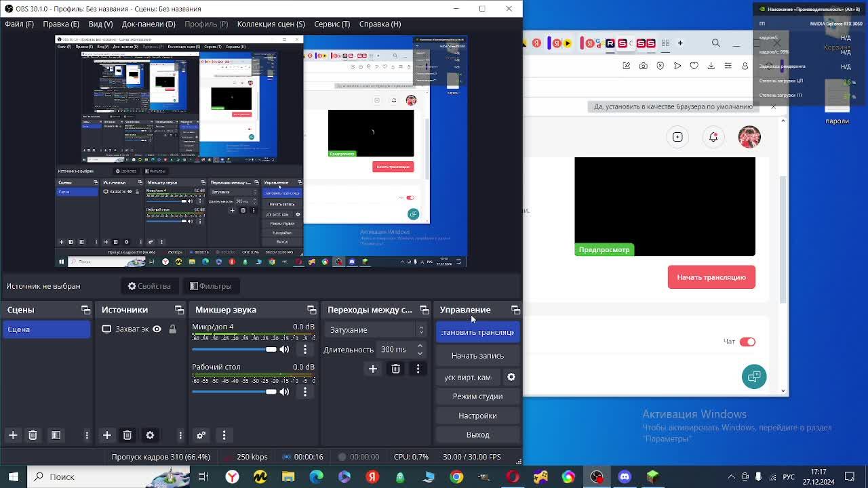Screen dimensions: 868x488
Task: Click the stream preview video in the browser
Action: [665, 207]
